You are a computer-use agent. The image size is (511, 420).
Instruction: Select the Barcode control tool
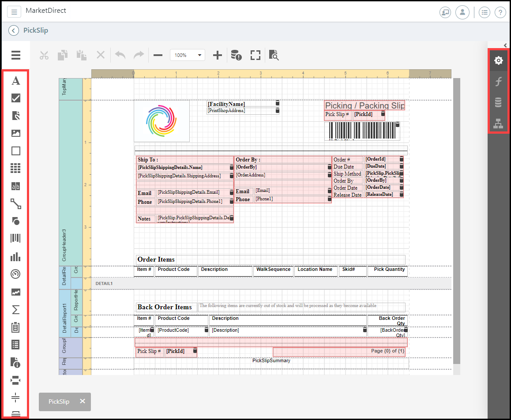click(16, 239)
